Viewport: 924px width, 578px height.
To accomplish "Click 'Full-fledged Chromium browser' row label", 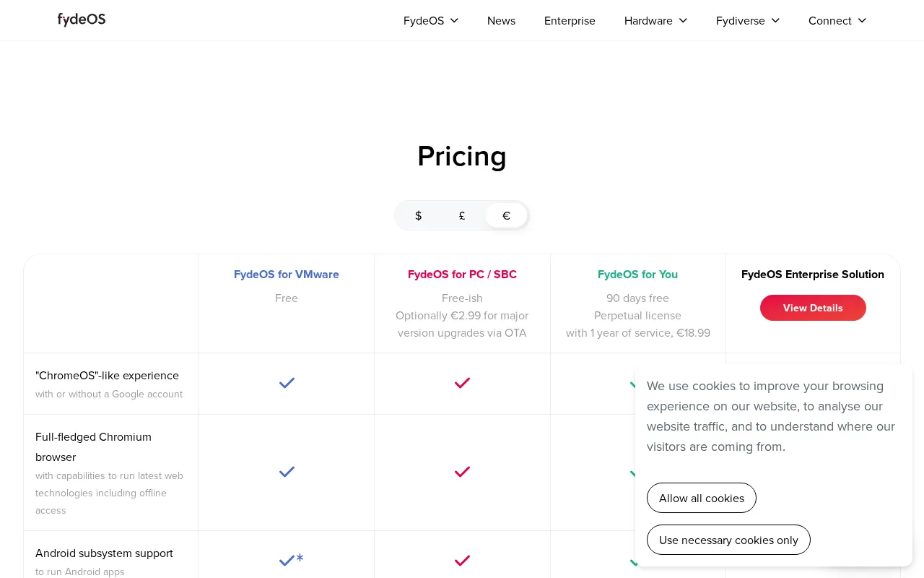I will [94, 447].
